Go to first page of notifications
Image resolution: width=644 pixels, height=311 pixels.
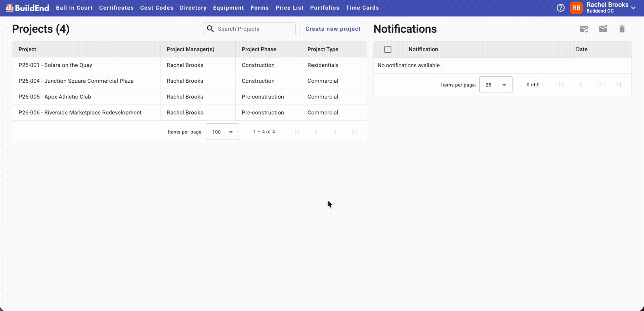(562, 85)
